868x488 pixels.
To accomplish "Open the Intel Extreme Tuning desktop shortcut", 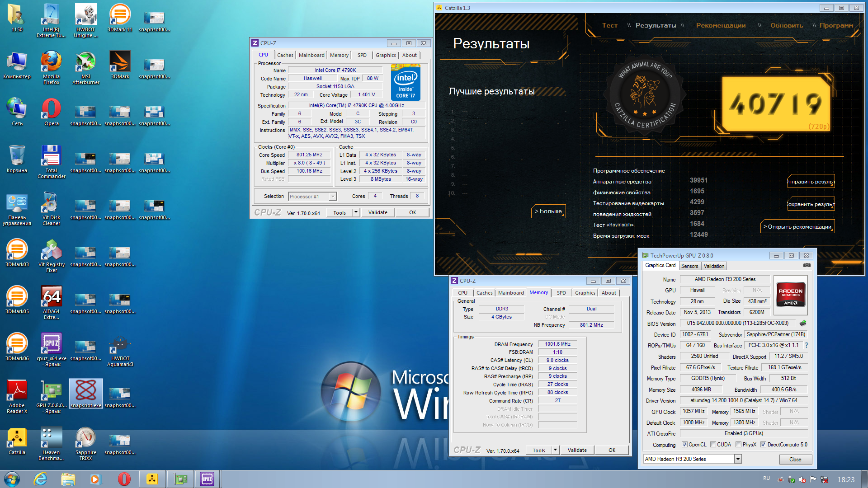I will [x=51, y=20].
